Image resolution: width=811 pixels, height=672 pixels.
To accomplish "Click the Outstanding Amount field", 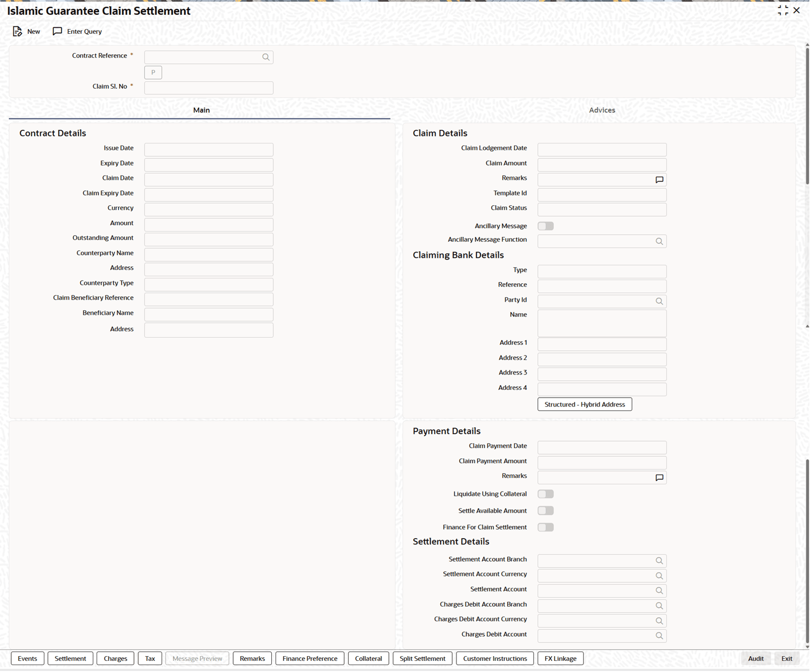I will pyautogui.click(x=209, y=239).
